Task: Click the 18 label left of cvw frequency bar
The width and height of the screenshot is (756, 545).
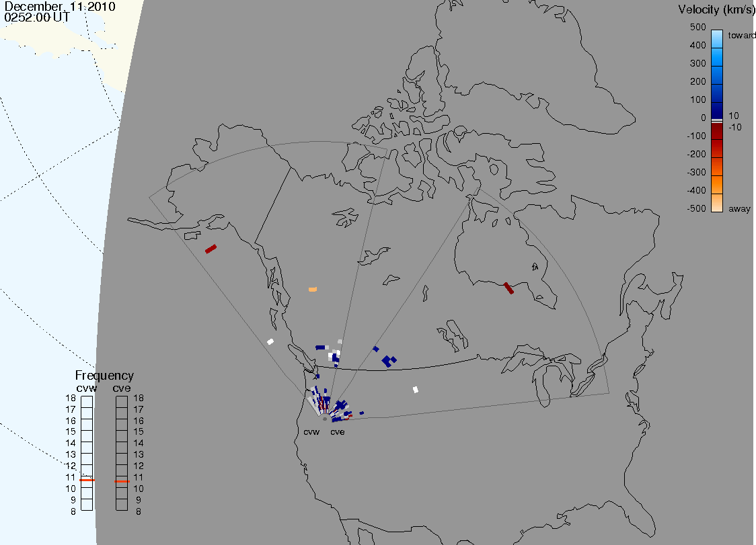Action: point(71,398)
